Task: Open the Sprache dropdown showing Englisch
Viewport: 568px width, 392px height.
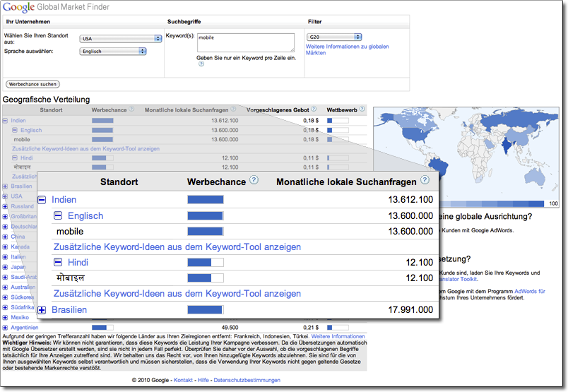Action: tap(112, 52)
